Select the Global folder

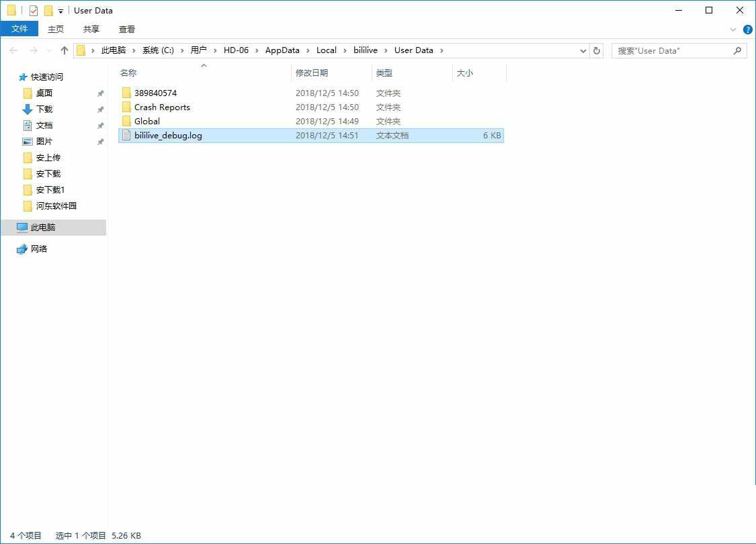click(146, 122)
